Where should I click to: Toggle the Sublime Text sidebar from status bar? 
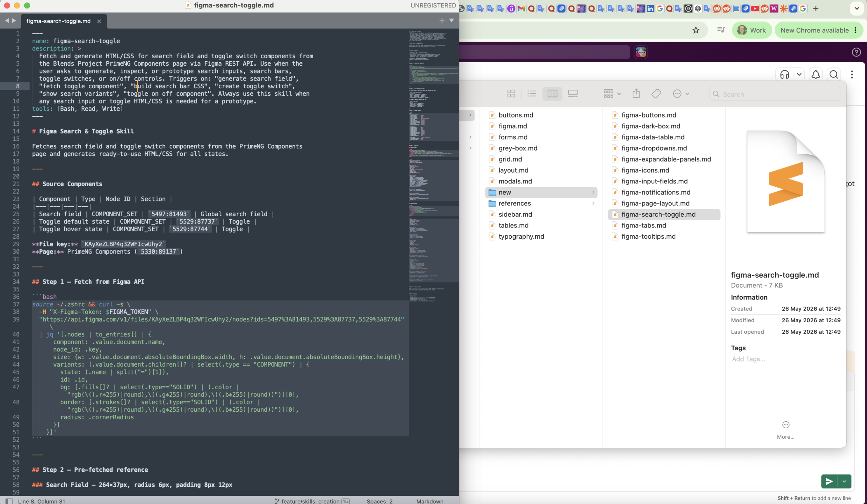(9, 501)
